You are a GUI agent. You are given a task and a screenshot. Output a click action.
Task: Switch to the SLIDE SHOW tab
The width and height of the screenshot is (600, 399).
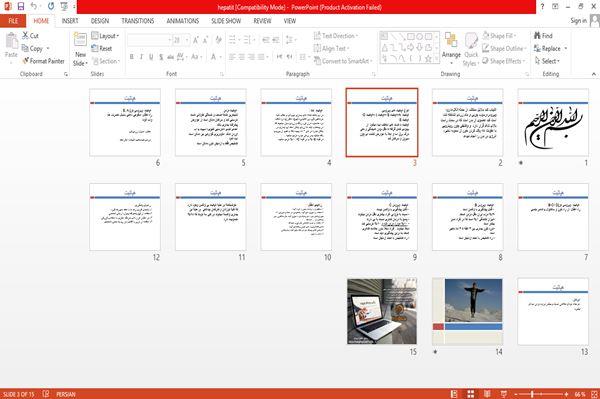click(226, 21)
